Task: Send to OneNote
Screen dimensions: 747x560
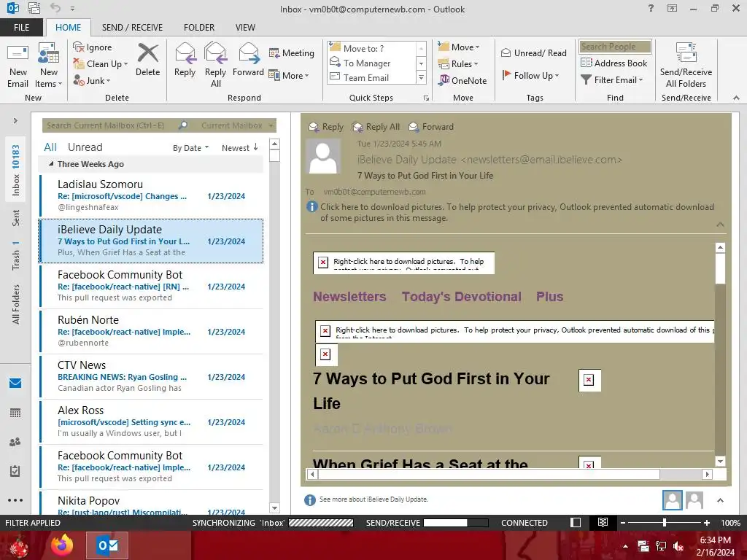Action: pyautogui.click(x=462, y=80)
